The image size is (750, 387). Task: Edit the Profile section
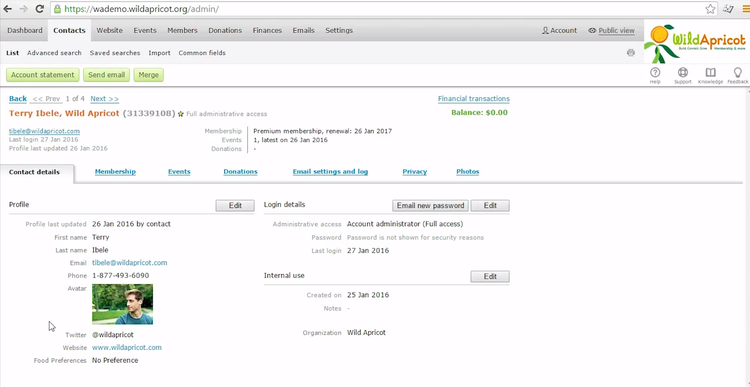click(235, 205)
